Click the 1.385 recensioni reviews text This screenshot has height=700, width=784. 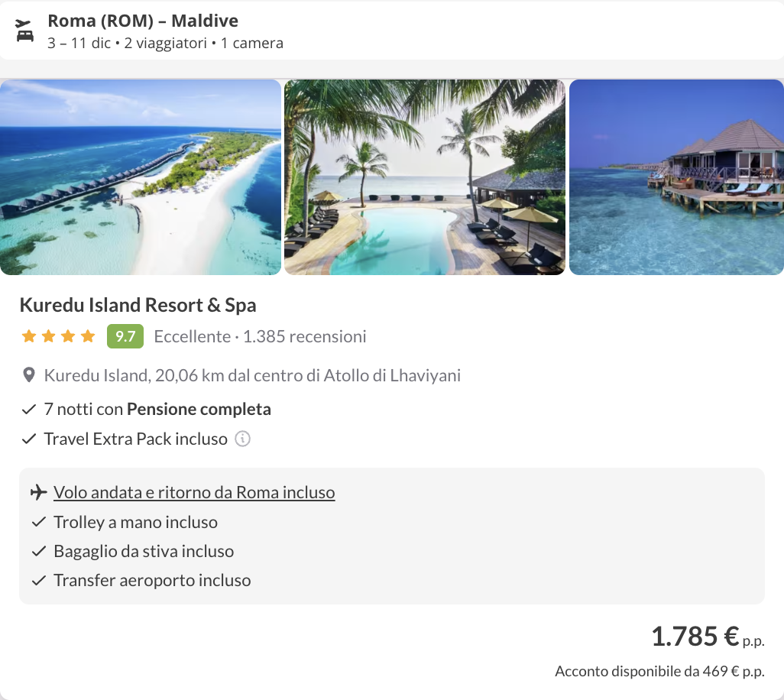[304, 336]
